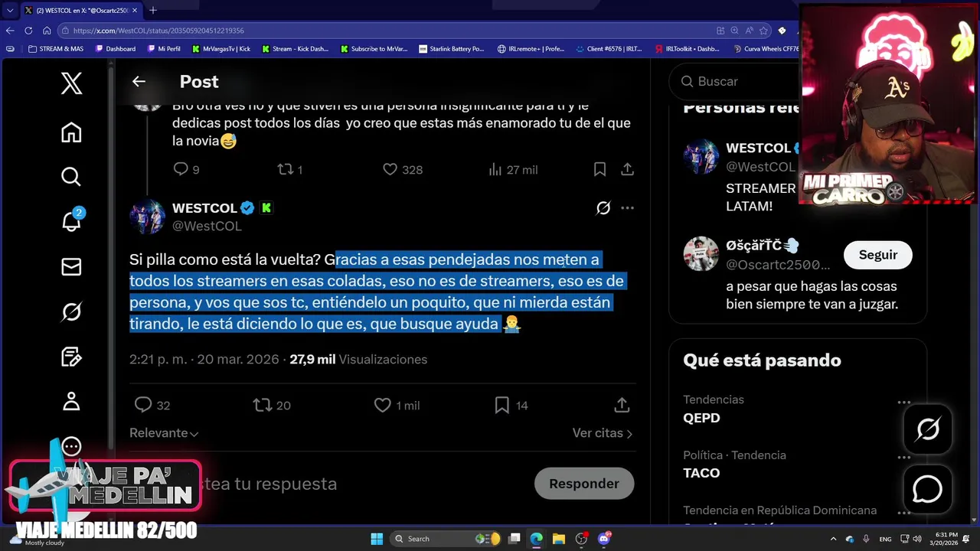The height and width of the screenshot is (551, 980).
Task: Open taskbar clock showing 6:31 PM
Action: [944, 539]
